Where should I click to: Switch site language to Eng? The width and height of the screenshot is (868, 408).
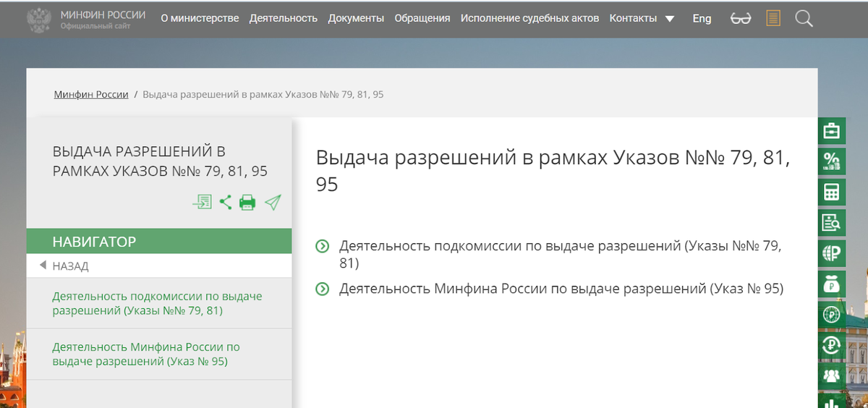click(702, 18)
